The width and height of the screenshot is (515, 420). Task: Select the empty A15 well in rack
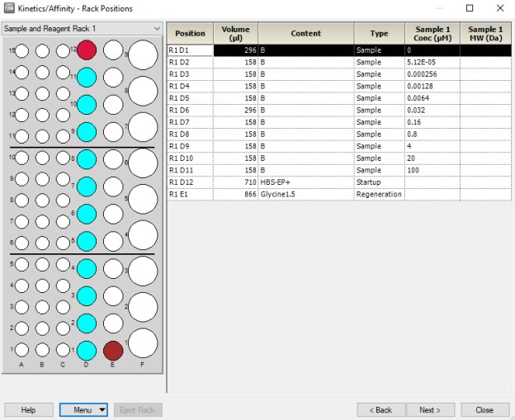pos(22,51)
